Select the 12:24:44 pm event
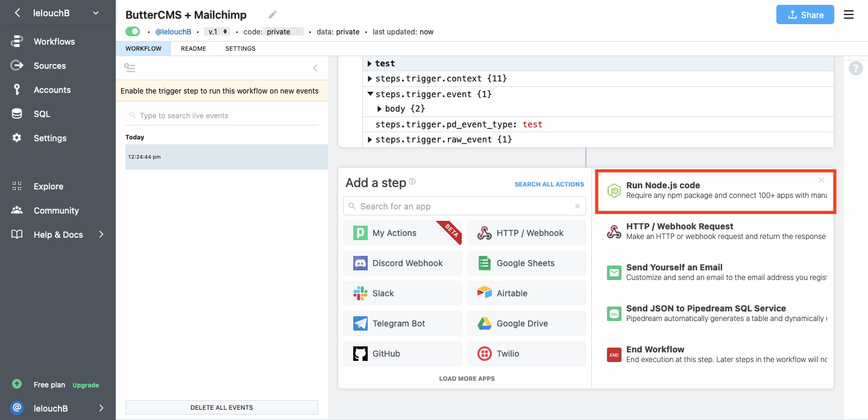The height and width of the screenshot is (420, 868). (x=227, y=157)
